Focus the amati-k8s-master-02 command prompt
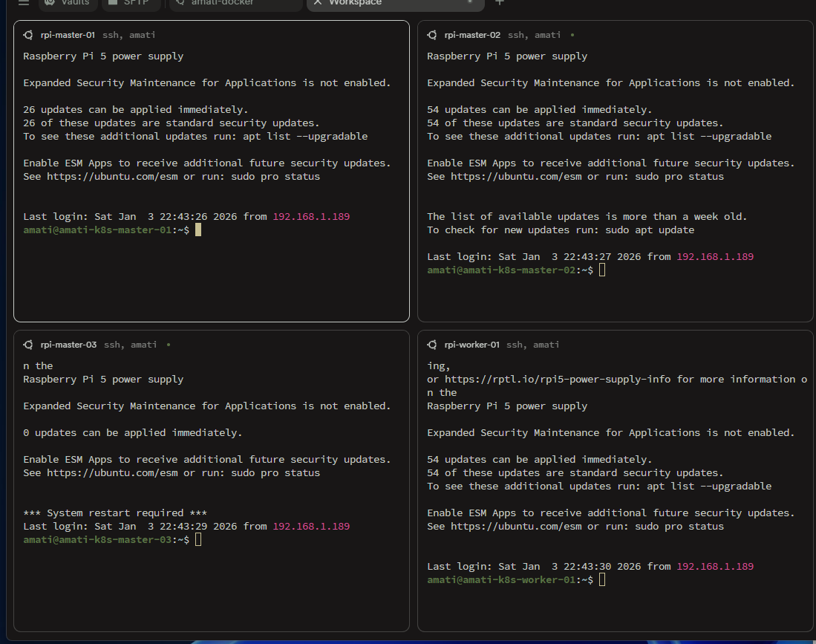Screen dimensions: 816x644 (602, 270)
